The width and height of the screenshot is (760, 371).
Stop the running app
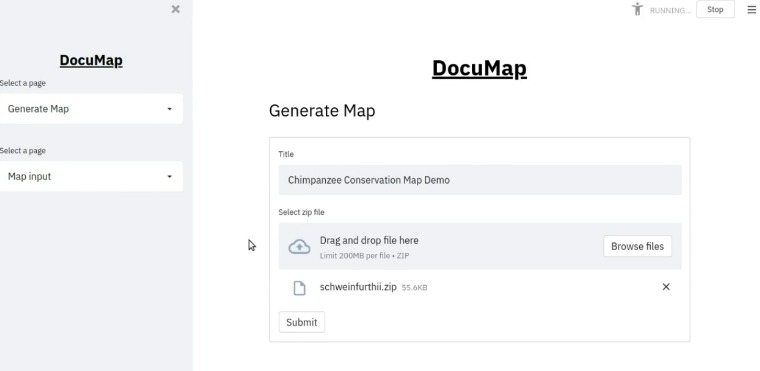coord(715,9)
